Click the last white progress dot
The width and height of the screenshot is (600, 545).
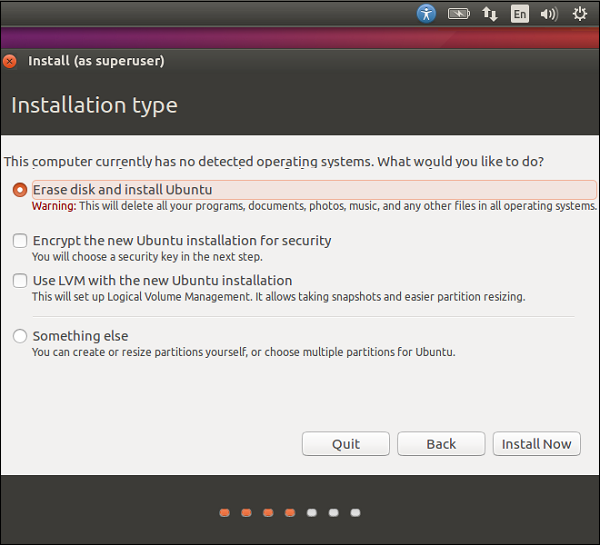pyautogui.click(x=356, y=513)
